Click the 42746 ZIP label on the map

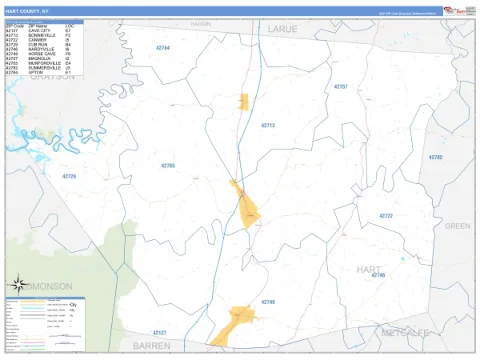pos(378,275)
